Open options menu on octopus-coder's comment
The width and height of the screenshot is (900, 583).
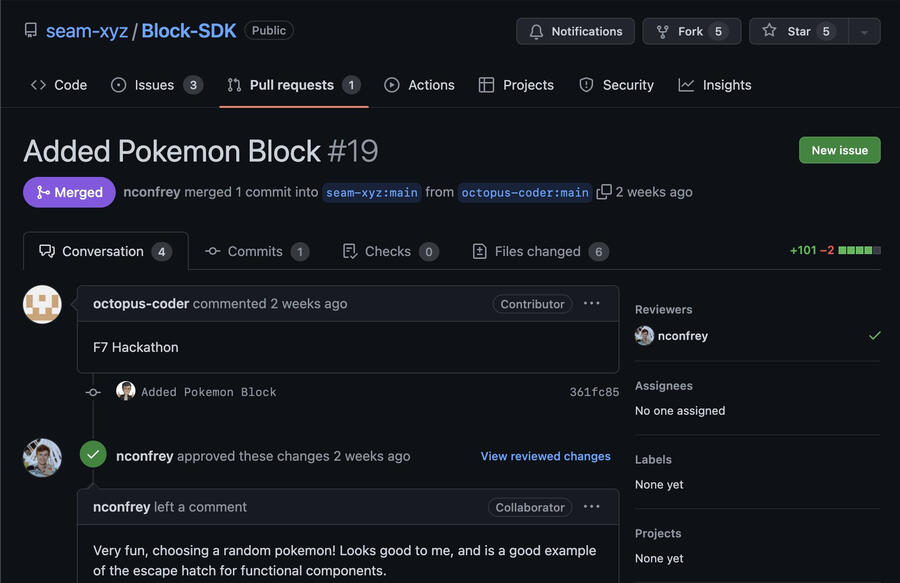click(592, 304)
